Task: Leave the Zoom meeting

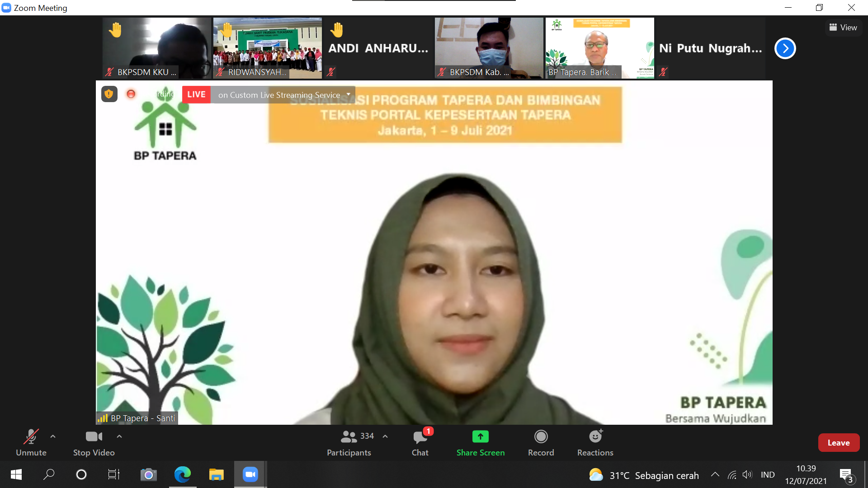Action: [x=839, y=442]
